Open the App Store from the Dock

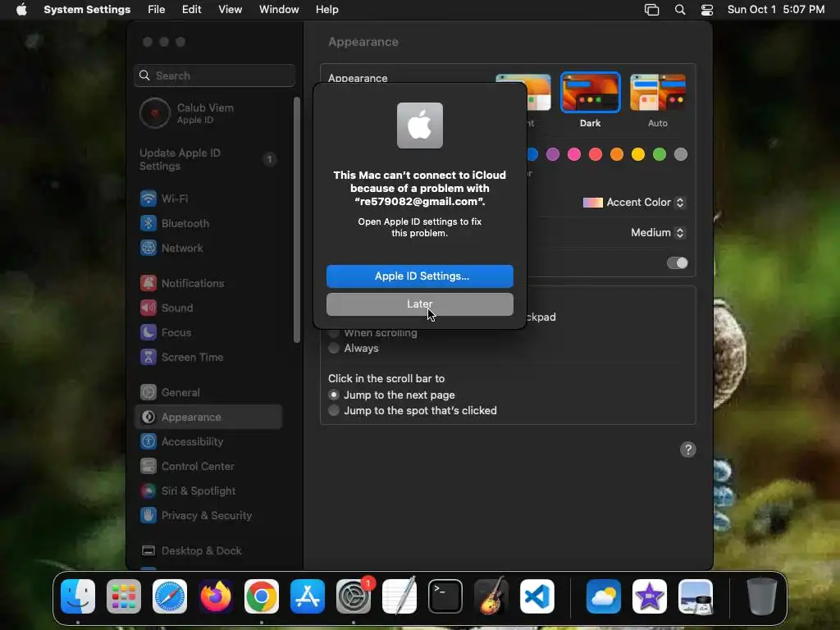308,596
